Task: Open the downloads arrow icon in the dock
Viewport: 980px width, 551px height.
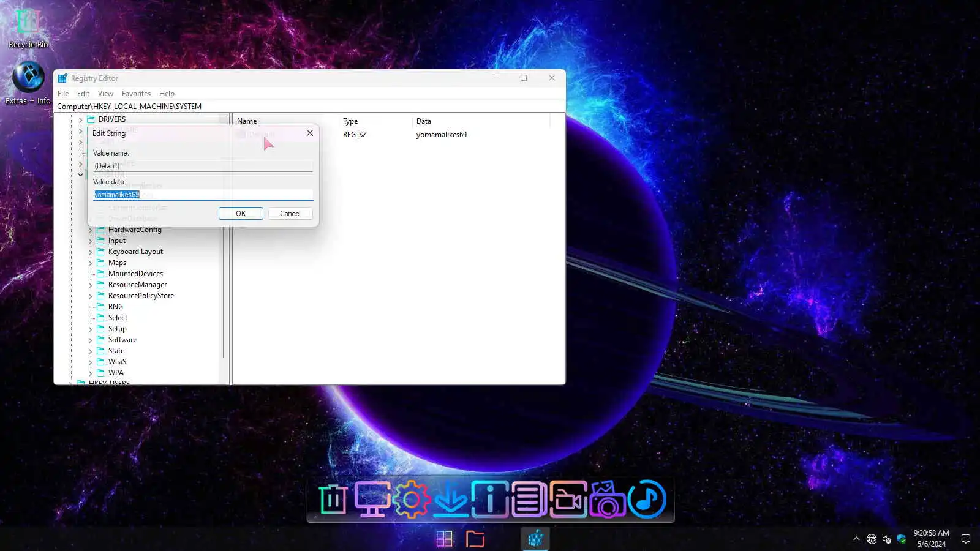Action: click(450, 500)
